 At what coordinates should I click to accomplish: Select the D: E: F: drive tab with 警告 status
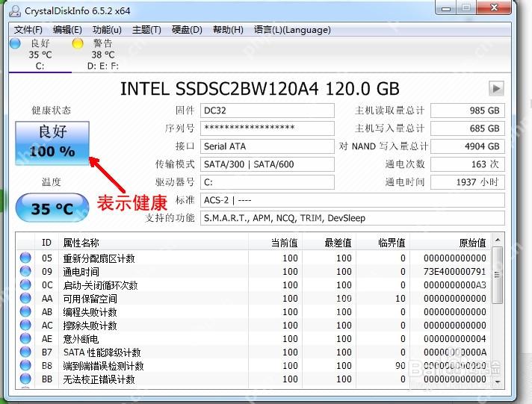[x=103, y=55]
